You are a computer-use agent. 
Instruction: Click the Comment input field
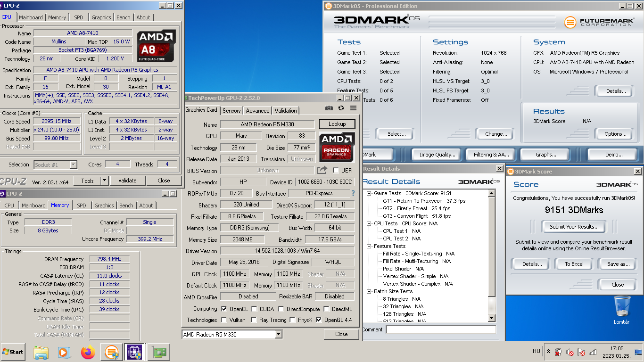pos(441,329)
